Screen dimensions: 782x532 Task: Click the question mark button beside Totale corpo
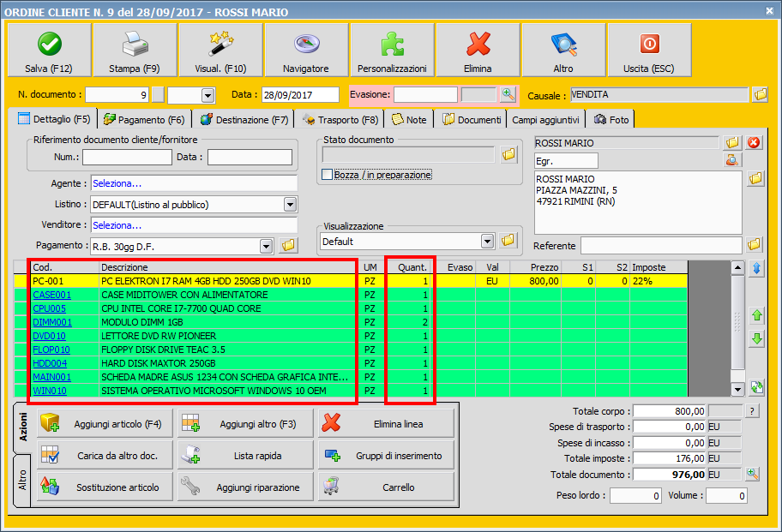[x=752, y=411]
